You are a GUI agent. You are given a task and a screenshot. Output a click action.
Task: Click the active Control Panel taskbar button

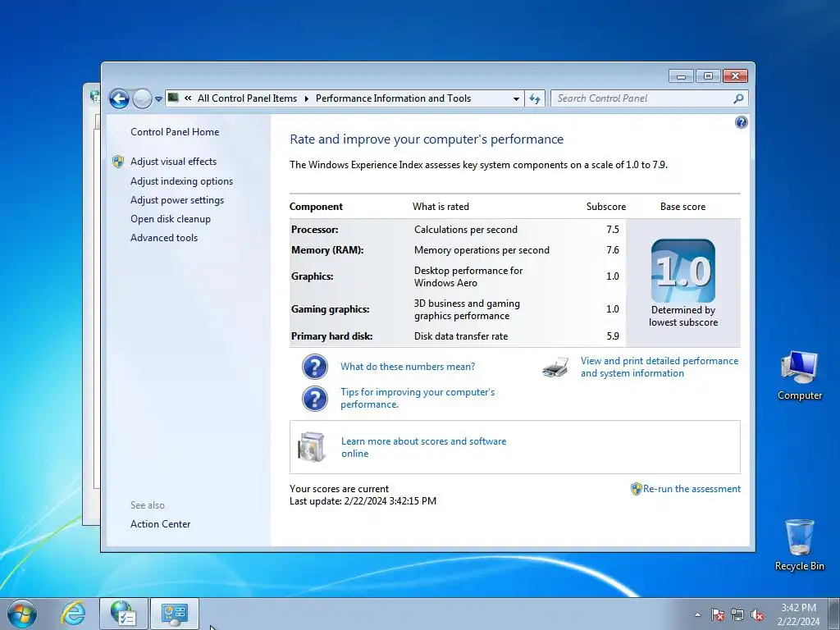(175, 614)
